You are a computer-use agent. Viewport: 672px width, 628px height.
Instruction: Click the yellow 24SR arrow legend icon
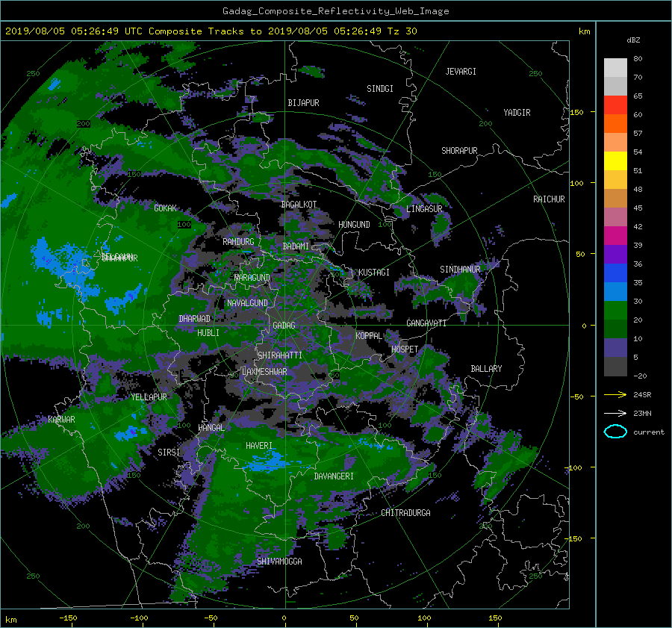coord(615,394)
